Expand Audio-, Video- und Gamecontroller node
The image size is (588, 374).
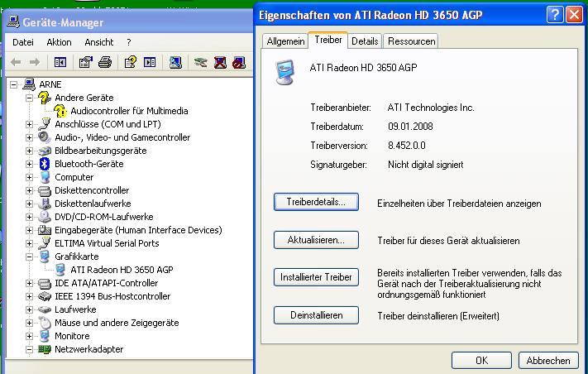click(x=29, y=137)
